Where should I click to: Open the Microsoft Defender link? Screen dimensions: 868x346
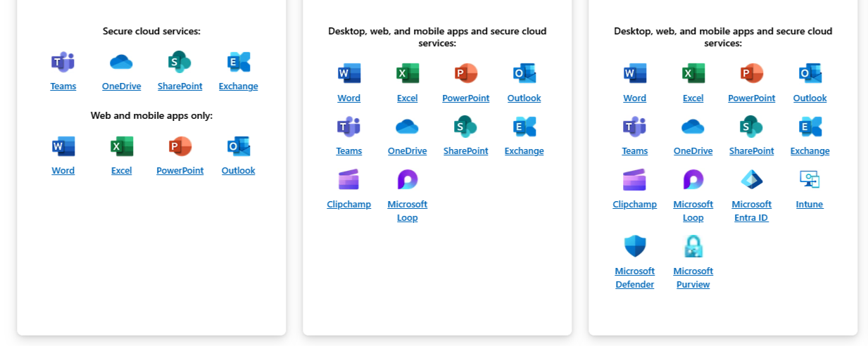[635, 278]
